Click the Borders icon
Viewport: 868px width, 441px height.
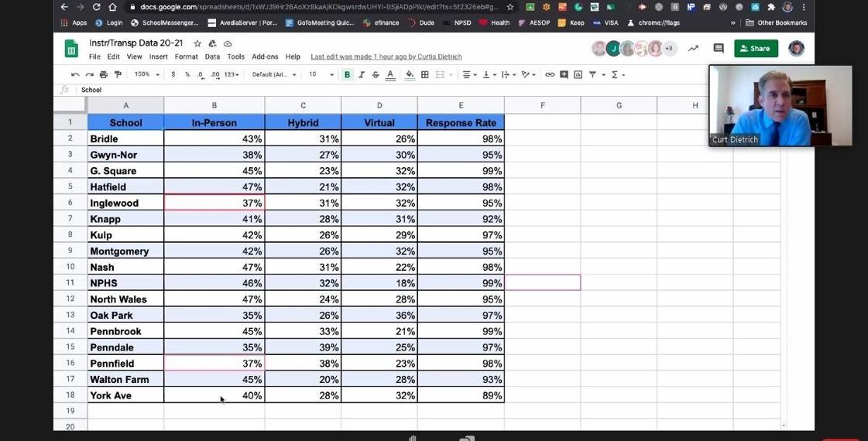click(x=424, y=75)
